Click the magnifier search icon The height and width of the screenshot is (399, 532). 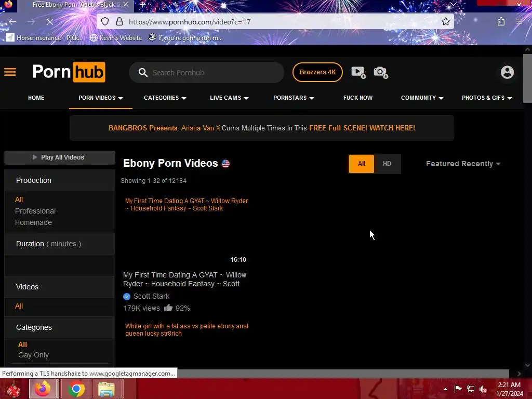click(x=143, y=73)
